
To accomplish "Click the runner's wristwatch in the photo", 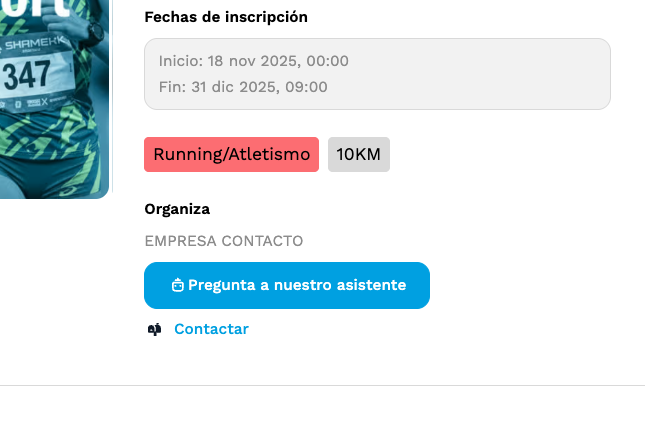I will (95, 31).
